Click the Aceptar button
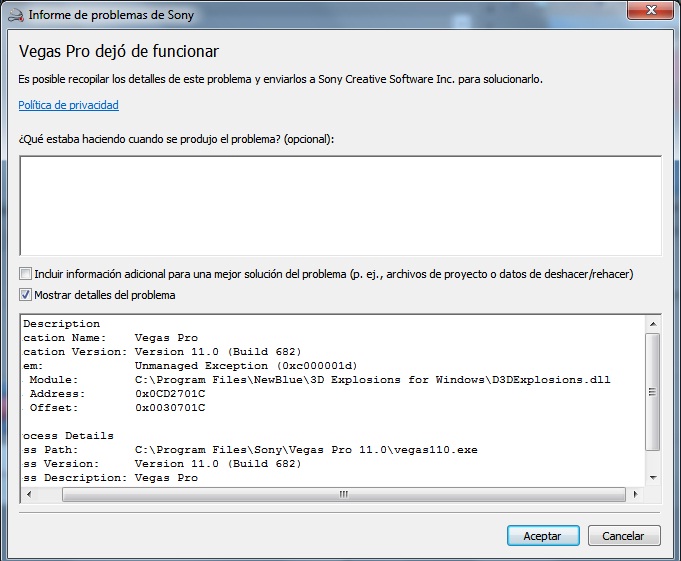681x561 pixels. [543, 536]
